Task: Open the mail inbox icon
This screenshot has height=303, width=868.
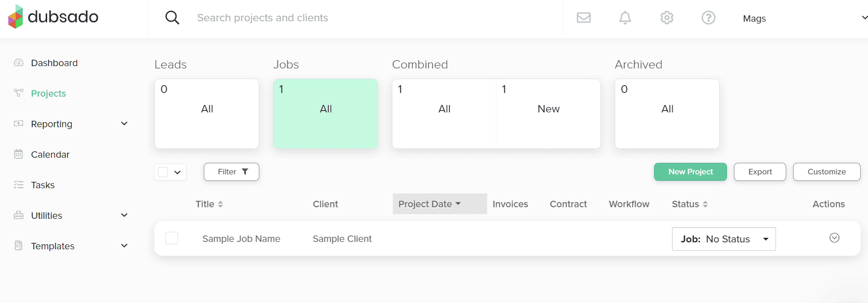Action: [583, 18]
